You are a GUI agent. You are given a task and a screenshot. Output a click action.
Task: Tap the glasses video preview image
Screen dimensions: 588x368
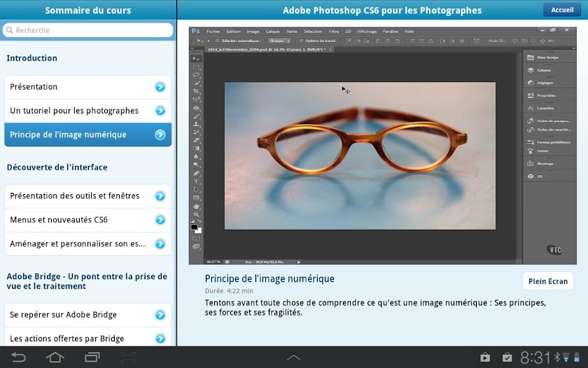click(360, 156)
